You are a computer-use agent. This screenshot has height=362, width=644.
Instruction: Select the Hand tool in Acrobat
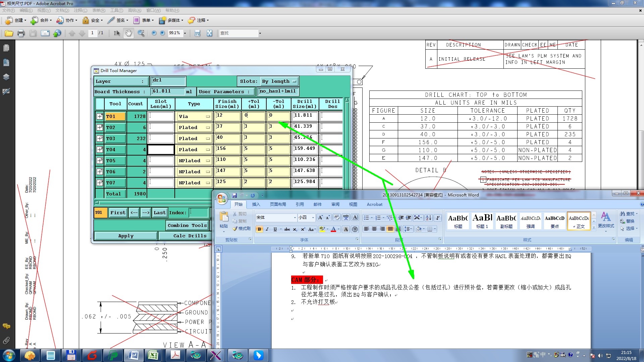coord(128,33)
